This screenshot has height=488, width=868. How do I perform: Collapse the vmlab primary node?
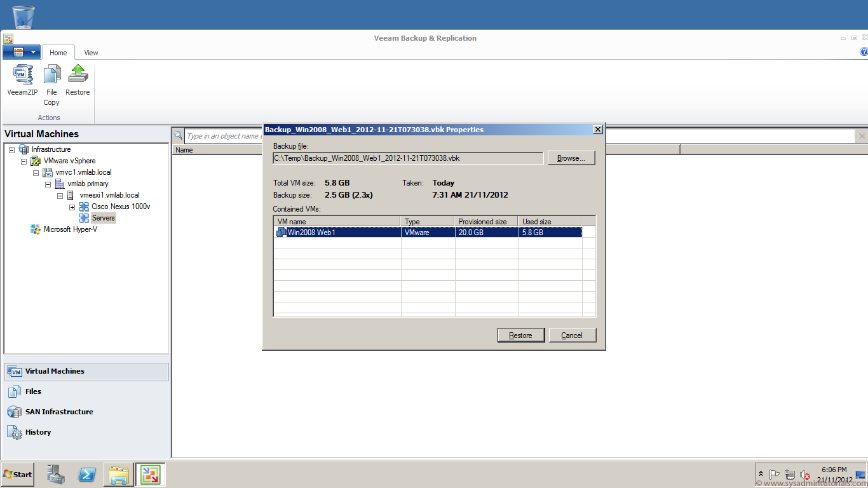(x=48, y=184)
